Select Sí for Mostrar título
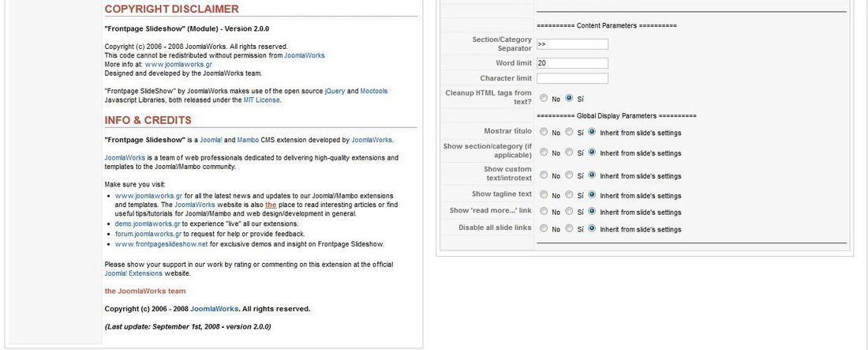 569,132
